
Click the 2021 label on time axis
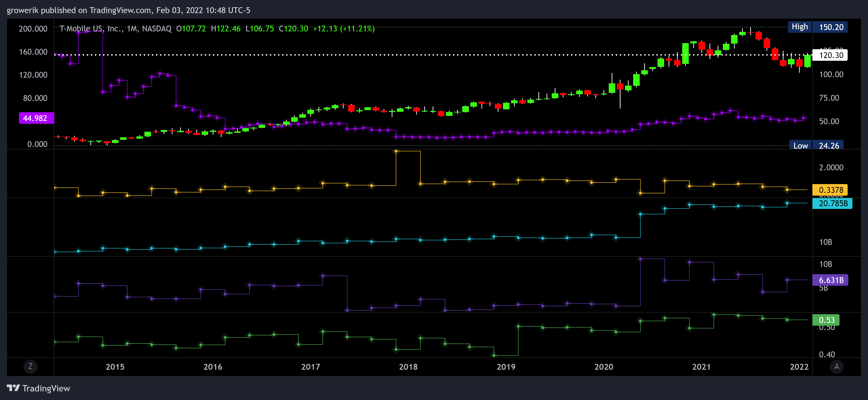click(x=701, y=367)
